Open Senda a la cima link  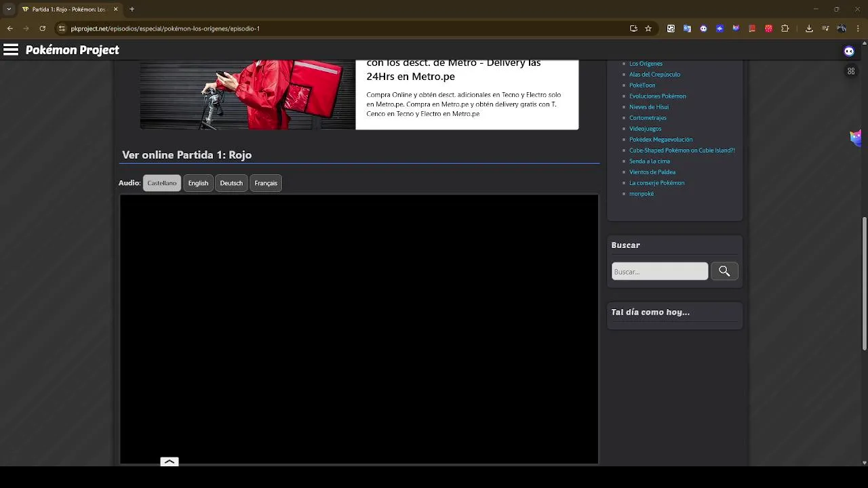click(x=650, y=161)
